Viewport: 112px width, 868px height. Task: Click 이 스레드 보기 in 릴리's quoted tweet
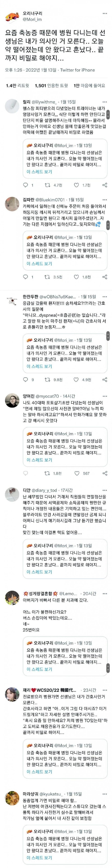(x=39, y=172)
